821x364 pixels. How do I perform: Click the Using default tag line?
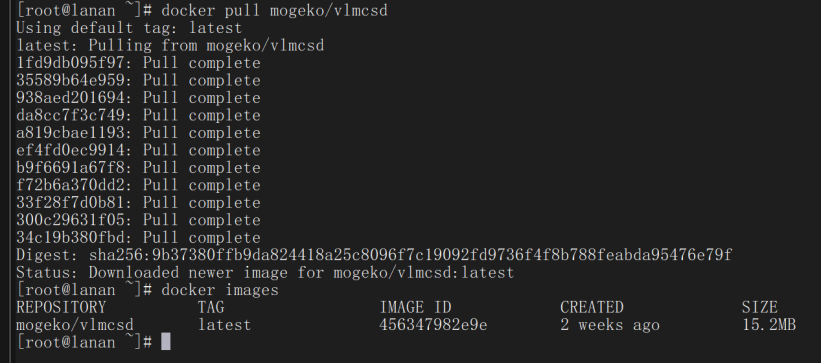[129, 28]
